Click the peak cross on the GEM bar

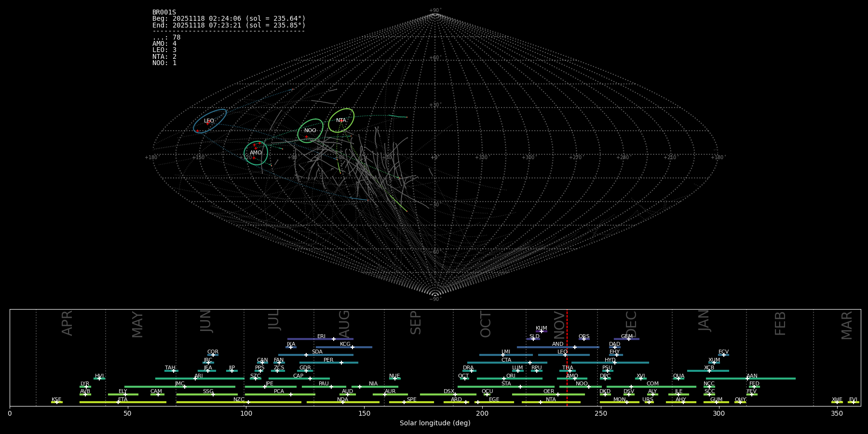(x=628, y=339)
